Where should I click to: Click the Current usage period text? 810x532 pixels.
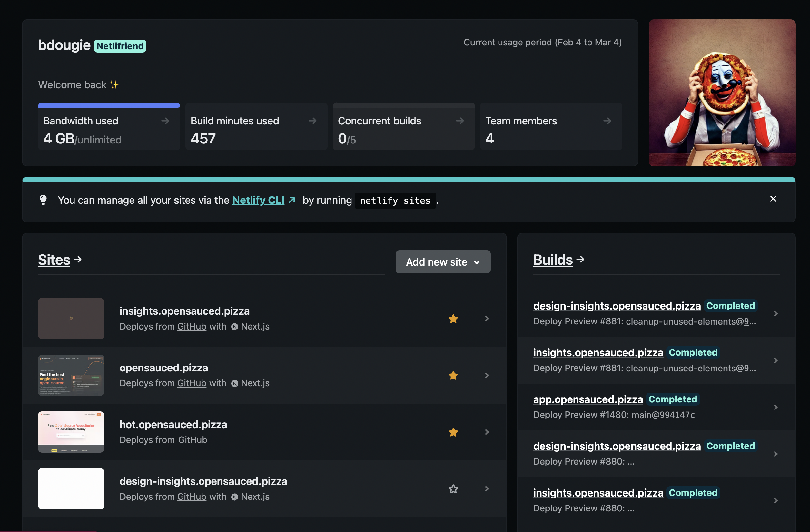click(542, 42)
